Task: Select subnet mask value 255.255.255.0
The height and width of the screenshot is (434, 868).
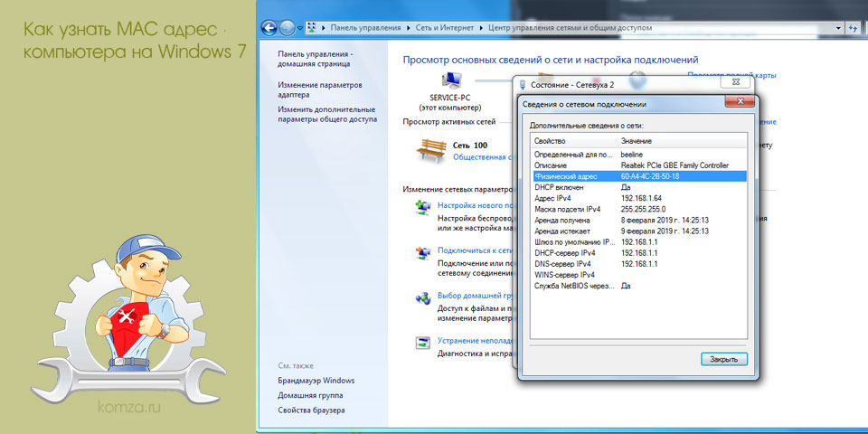Action: [643, 209]
